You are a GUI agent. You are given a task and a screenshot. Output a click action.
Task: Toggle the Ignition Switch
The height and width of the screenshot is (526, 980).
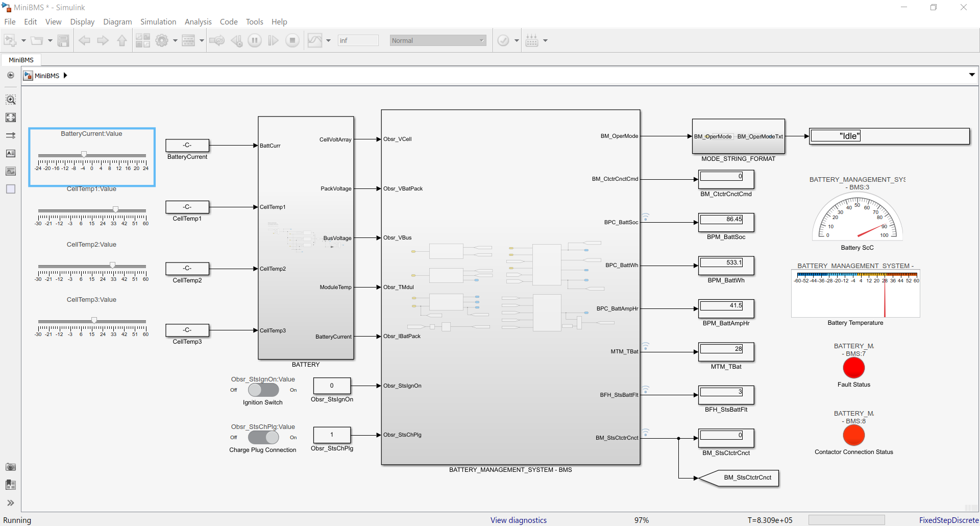click(263, 390)
